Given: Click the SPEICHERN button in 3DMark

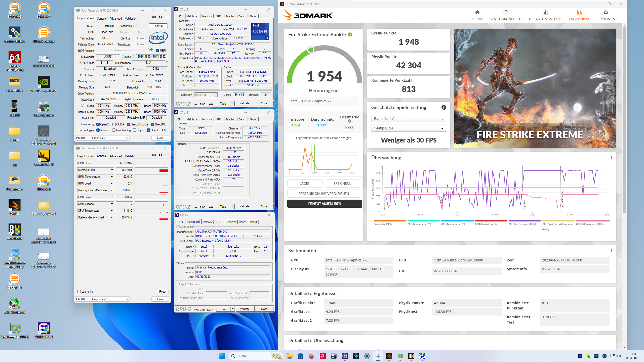Looking at the screenshot, I should (x=342, y=184).
